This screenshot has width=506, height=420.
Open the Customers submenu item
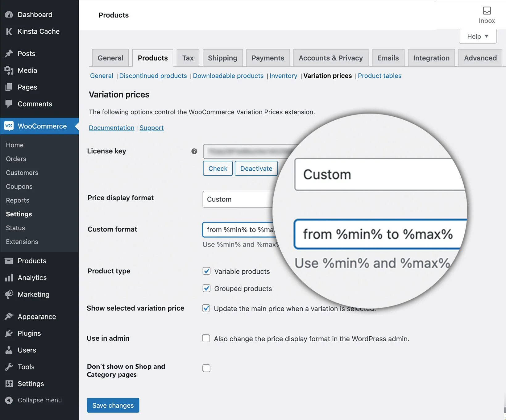tap(22, 173)
